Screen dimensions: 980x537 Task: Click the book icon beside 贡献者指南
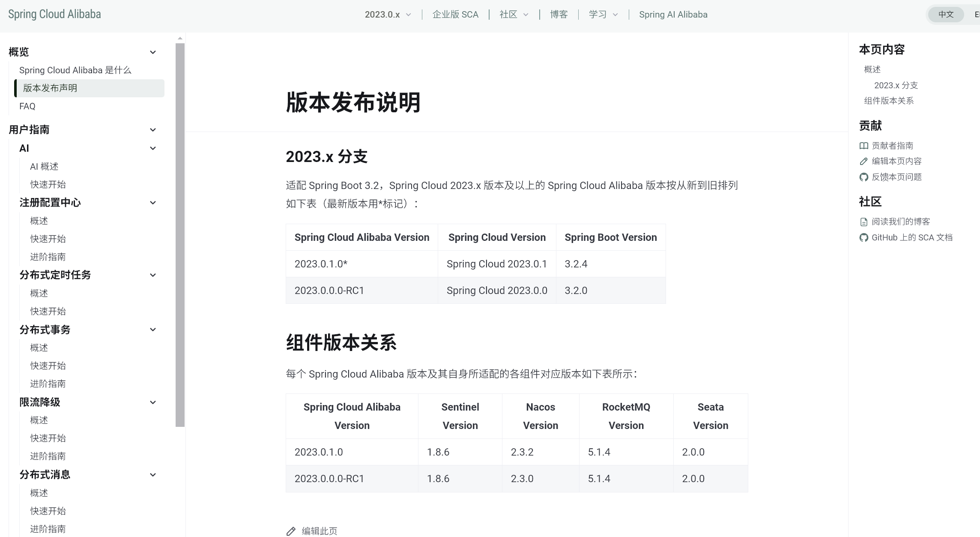click(x=863, y=146)
